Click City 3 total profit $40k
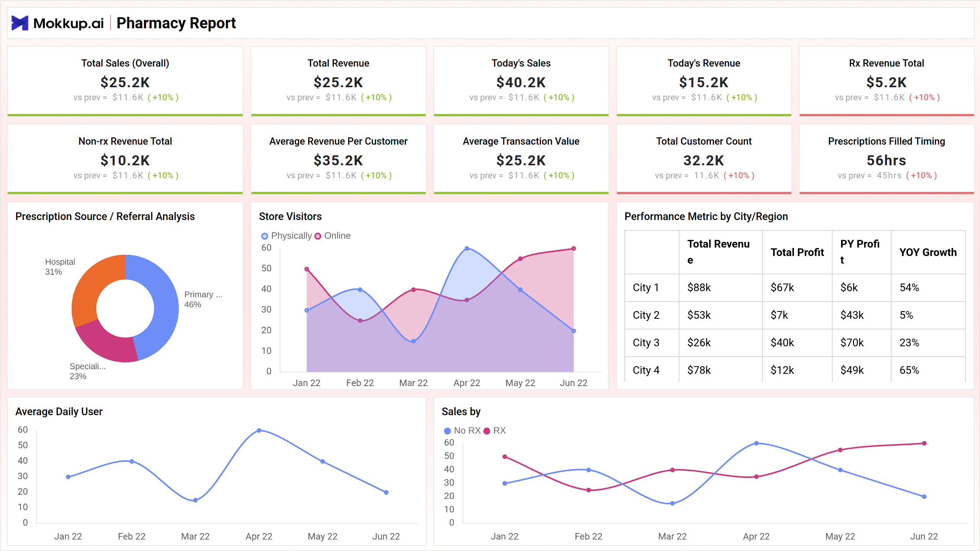The image size is (980, 551). click(782, 342)
